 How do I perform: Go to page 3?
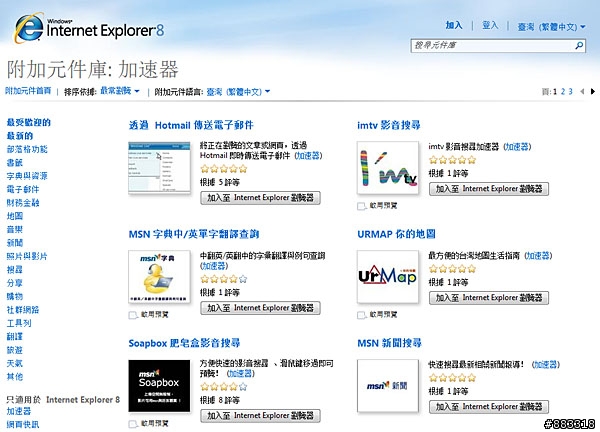click(x=570, y=91)
